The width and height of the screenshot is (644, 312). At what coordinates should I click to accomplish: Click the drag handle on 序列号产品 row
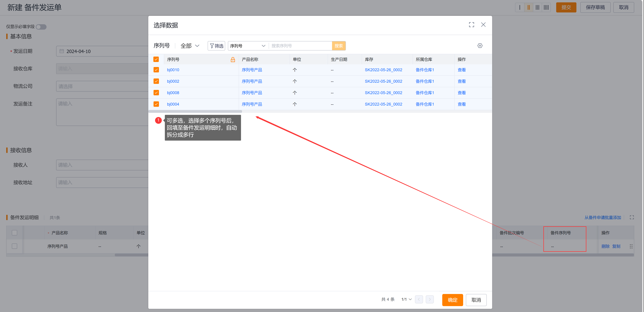(x=631, y=246)
